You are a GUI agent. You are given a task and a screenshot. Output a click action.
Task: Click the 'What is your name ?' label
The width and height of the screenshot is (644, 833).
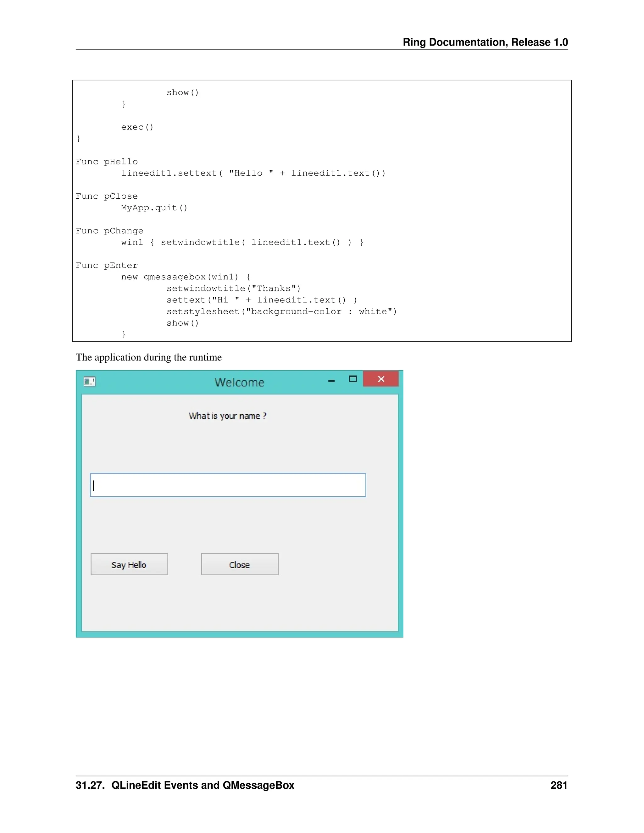click(x=227, y=416)
